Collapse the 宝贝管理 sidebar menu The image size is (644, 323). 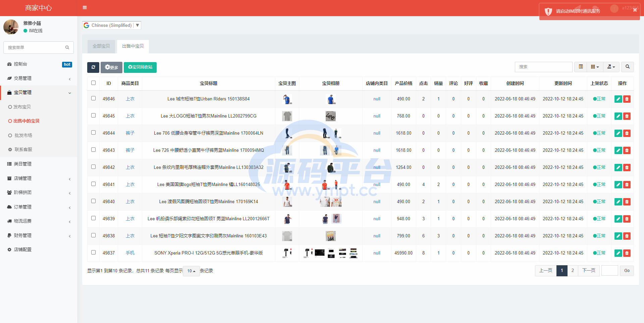[x=39, y=93]
